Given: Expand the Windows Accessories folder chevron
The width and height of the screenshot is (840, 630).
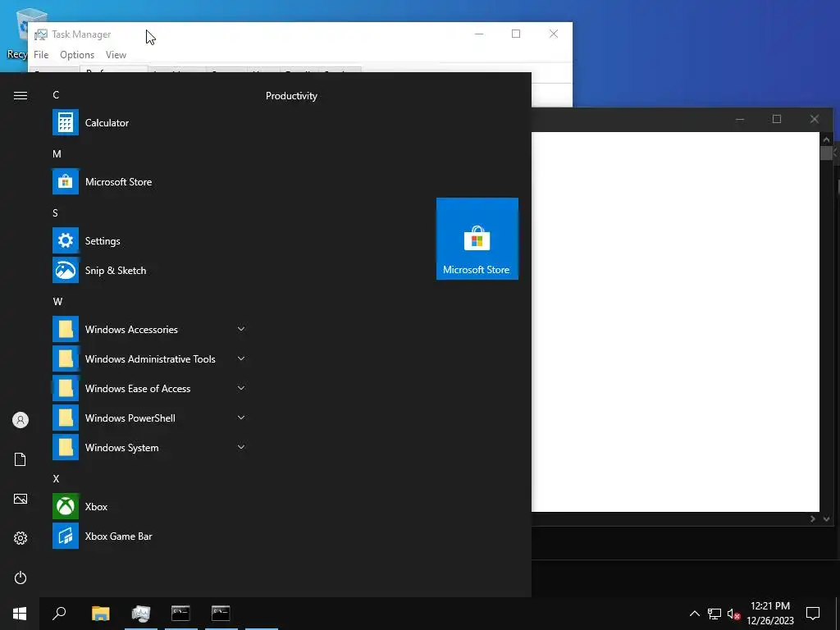Looking at the screenshot, I should [241, 329].
